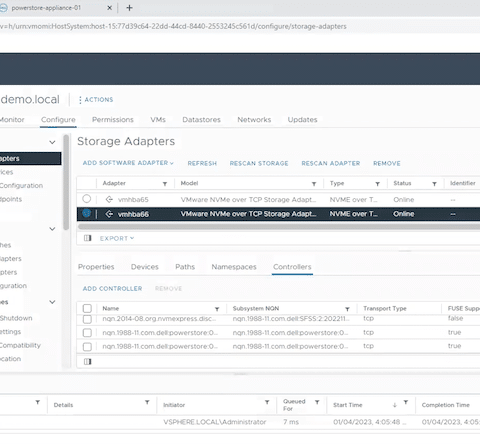
Task: Click Rescan Storage
Action: click(x=259, y=163)
